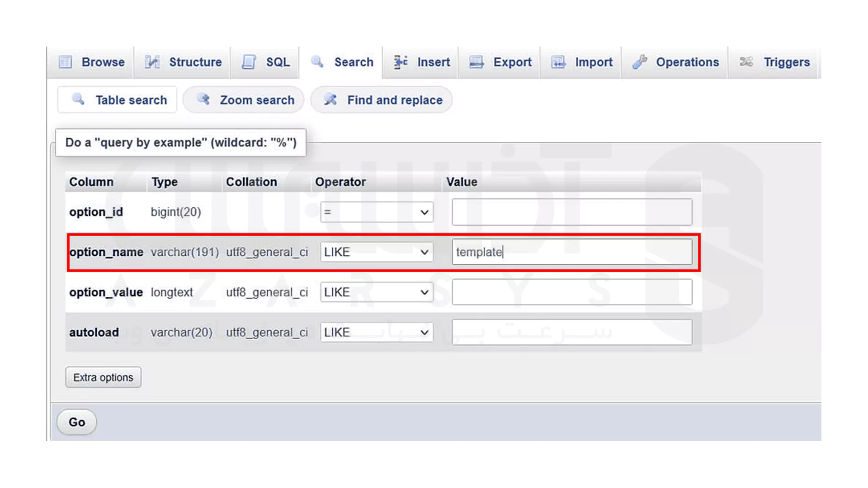This screenshot has height=488, width=868.
Task: Click the Operator column header
Action: (x=340, y=182)
